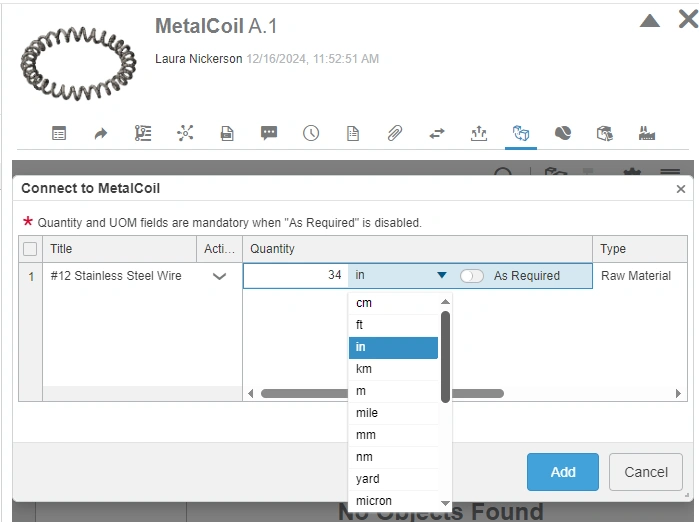Open the comments speech bubble icon
Screen dimensions: 699x522
click(x=269, y=133)
